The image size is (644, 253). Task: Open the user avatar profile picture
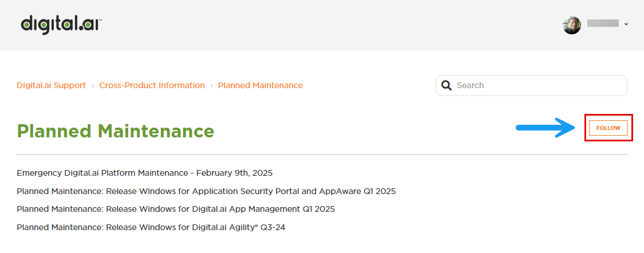[572, 25]
